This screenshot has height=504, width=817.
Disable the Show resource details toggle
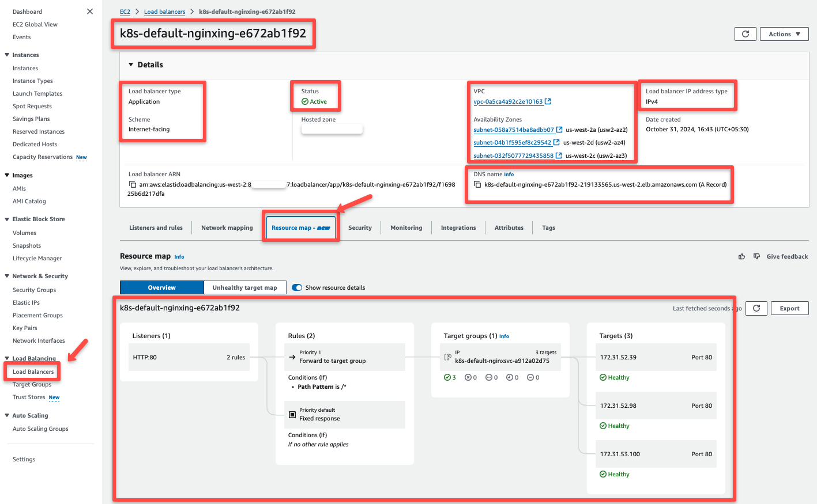(x=296, y=287)
